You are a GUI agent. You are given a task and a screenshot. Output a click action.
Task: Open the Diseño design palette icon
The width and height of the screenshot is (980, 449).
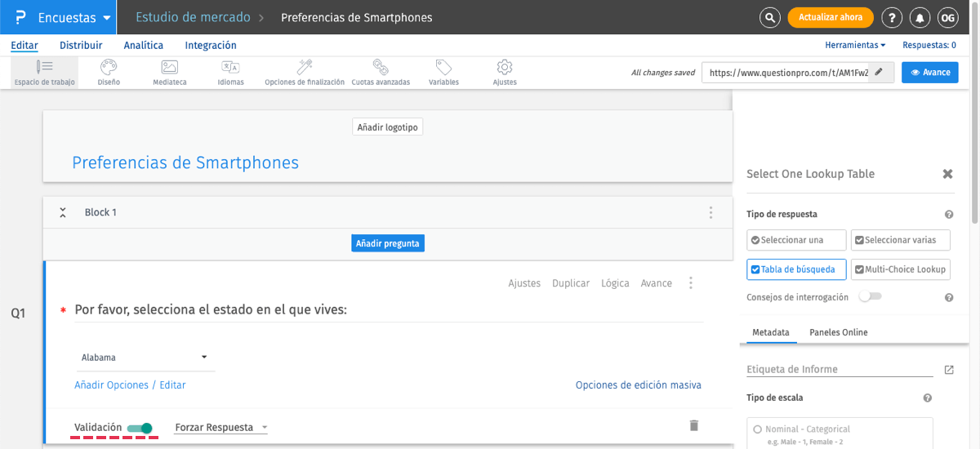[x=109, y=68]
